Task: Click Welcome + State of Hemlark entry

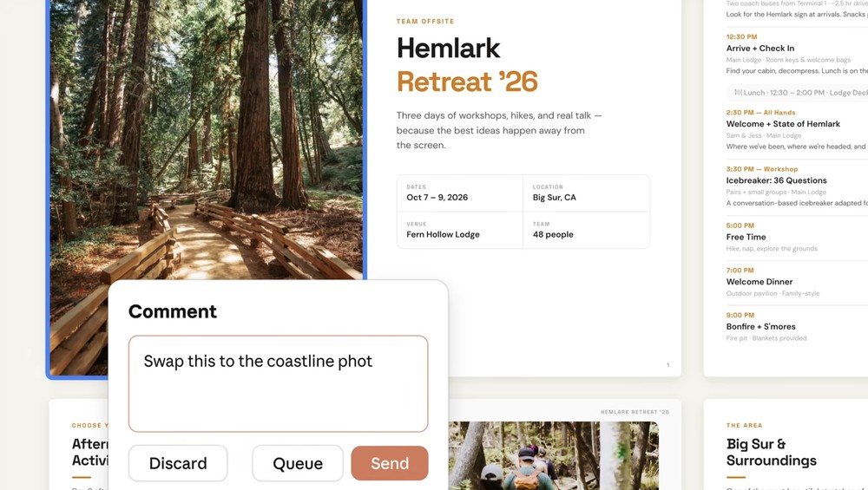Action: pos(783,124)
